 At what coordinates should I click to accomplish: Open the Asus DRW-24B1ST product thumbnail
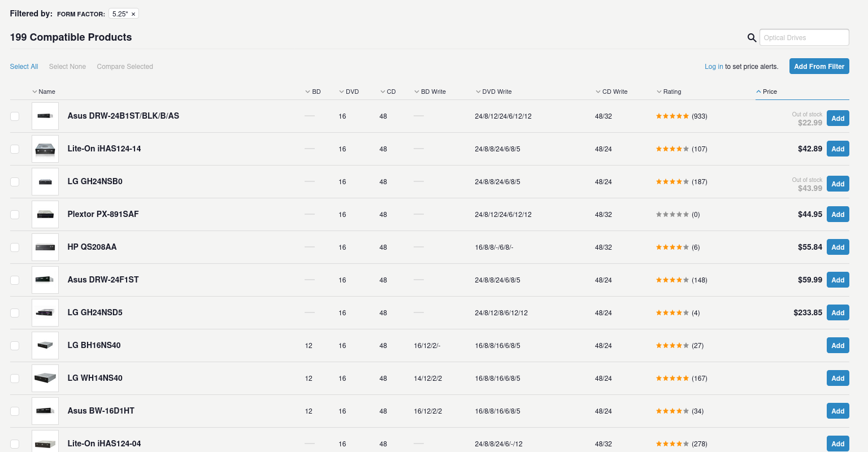pos(45,116)
